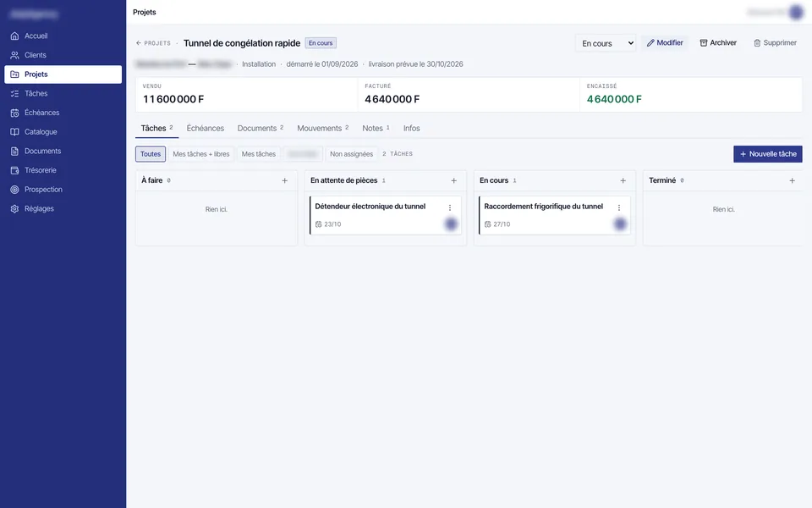Click assignee avatar on Raccordement frigorifique card

point(620,224)
